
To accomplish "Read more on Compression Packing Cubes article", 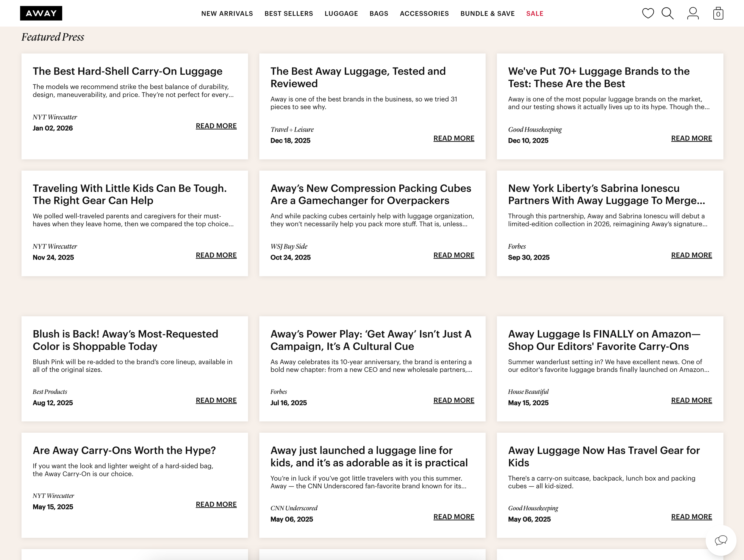I will 454,255.
